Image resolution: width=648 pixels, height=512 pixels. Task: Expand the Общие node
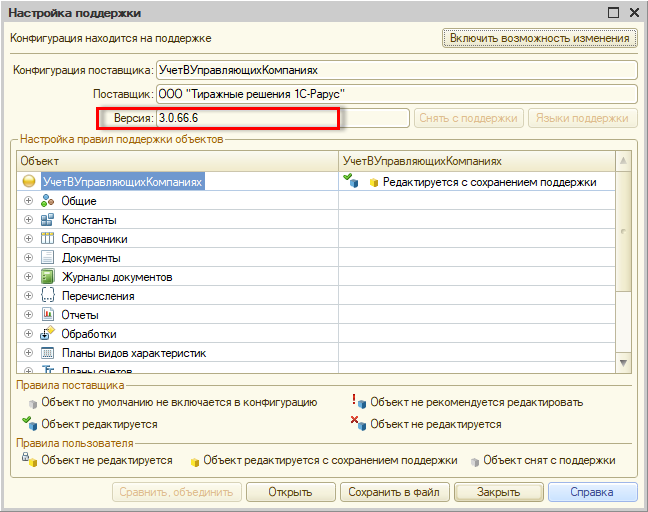(29, 200)
